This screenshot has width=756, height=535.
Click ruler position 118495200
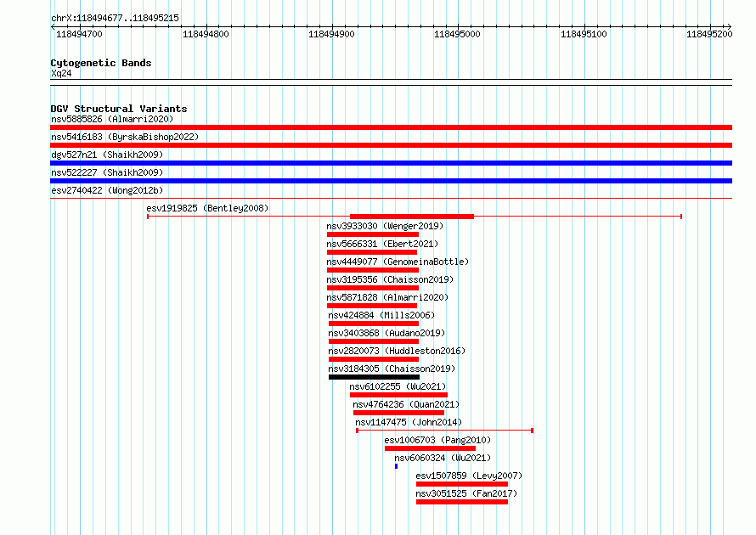709,34
